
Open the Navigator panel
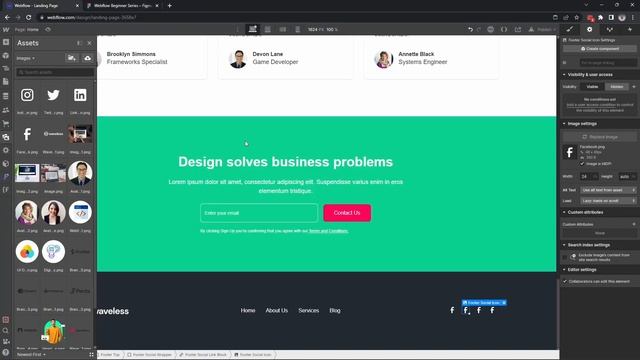tap(6, 69)
